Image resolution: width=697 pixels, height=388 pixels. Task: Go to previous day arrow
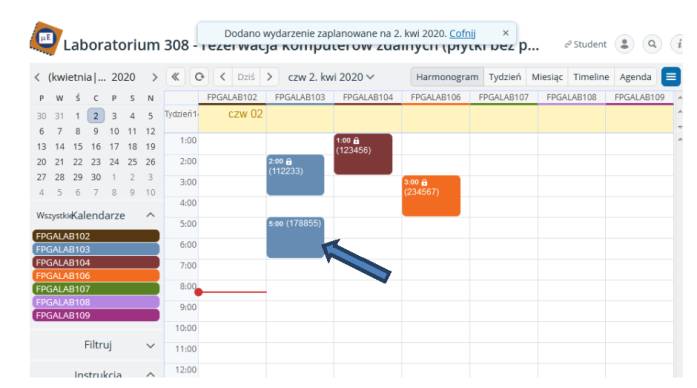coord(223,77)
